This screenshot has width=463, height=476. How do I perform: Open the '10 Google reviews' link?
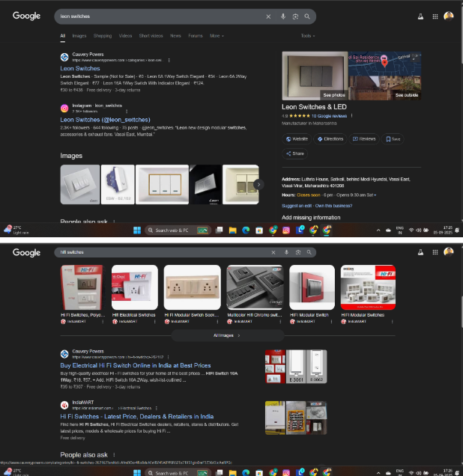pyautogui.click(x=329, y=116)
